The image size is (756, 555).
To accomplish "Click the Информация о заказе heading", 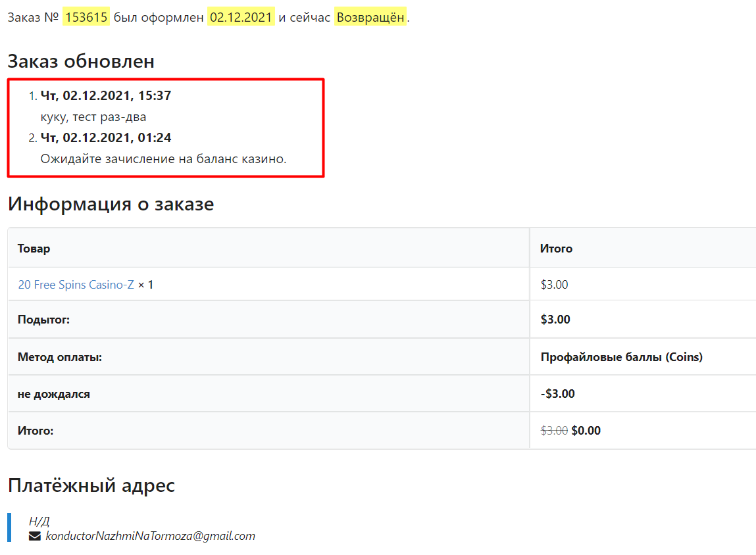I will coord(111,204).
